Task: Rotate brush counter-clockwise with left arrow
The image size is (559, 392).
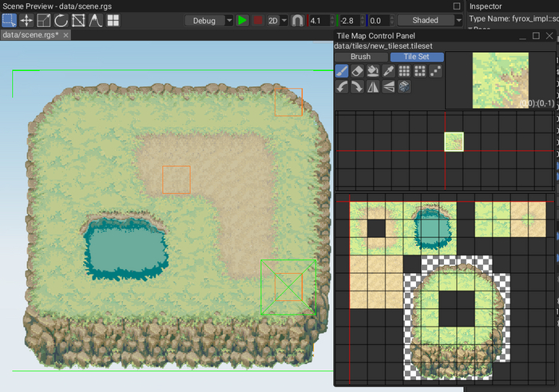Action: [342, 87]
